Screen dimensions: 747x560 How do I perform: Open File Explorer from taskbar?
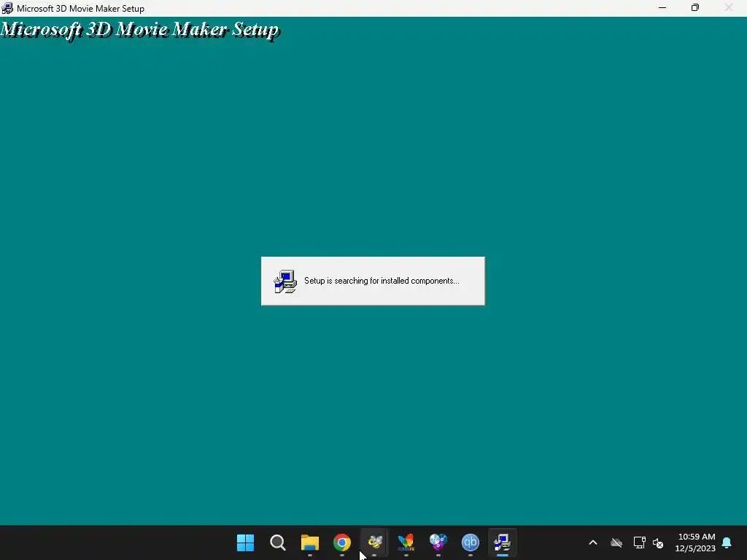(x=309, y=542)
